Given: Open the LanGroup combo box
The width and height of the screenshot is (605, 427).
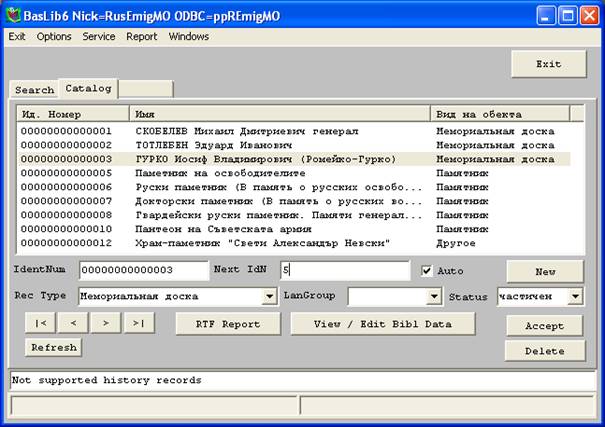Looking at the screenshot, I should click(x=433, y=297).
